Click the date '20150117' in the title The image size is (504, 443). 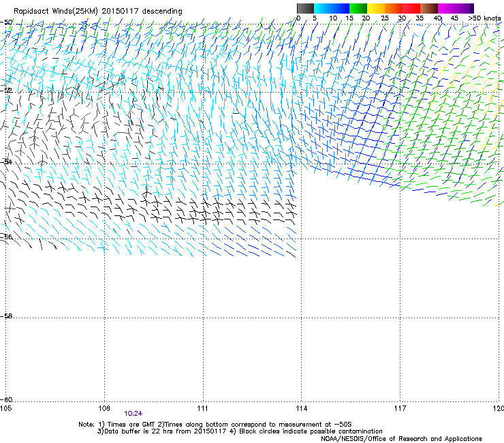coord(120,12)
